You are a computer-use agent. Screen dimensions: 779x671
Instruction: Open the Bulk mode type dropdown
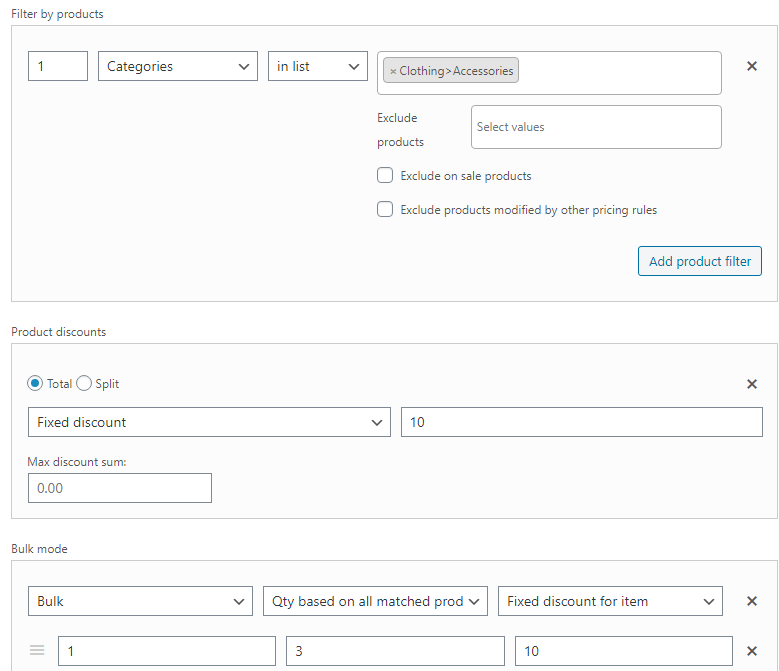pyautogui.click(x=140, y=601)
